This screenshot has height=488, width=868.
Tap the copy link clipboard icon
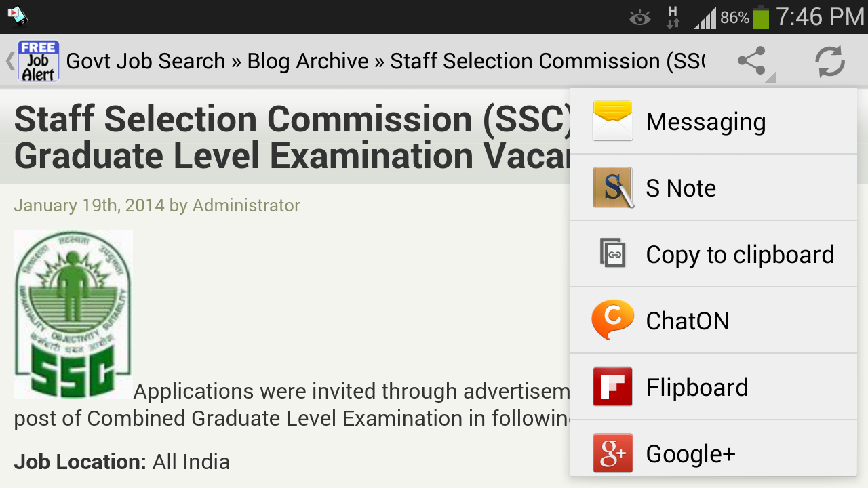coord(612,254)
